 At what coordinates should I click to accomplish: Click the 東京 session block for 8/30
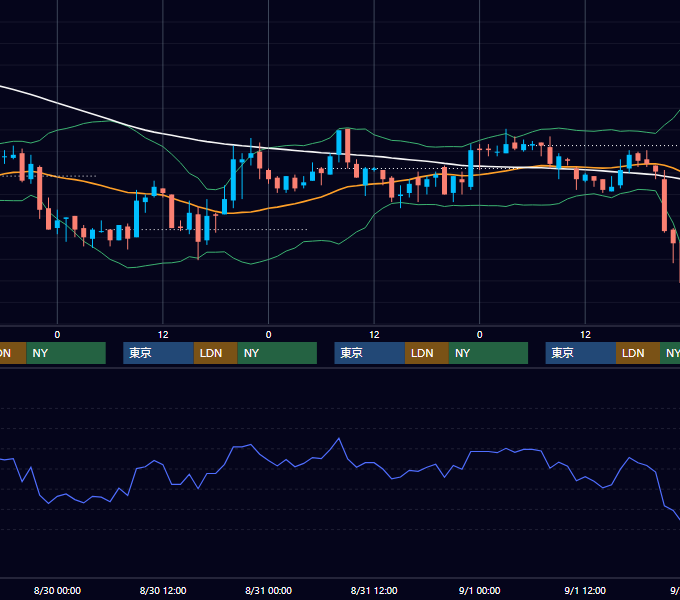[158, 353]
